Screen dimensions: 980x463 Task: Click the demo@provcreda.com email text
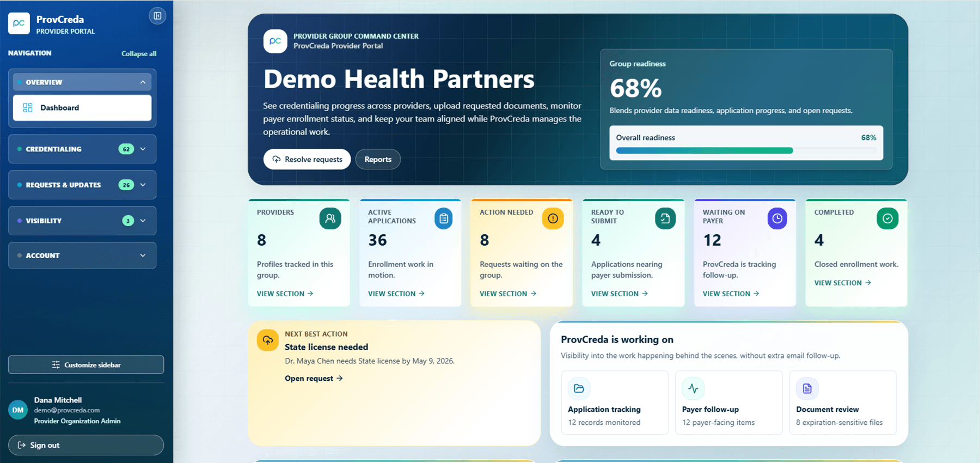point(67,410)
